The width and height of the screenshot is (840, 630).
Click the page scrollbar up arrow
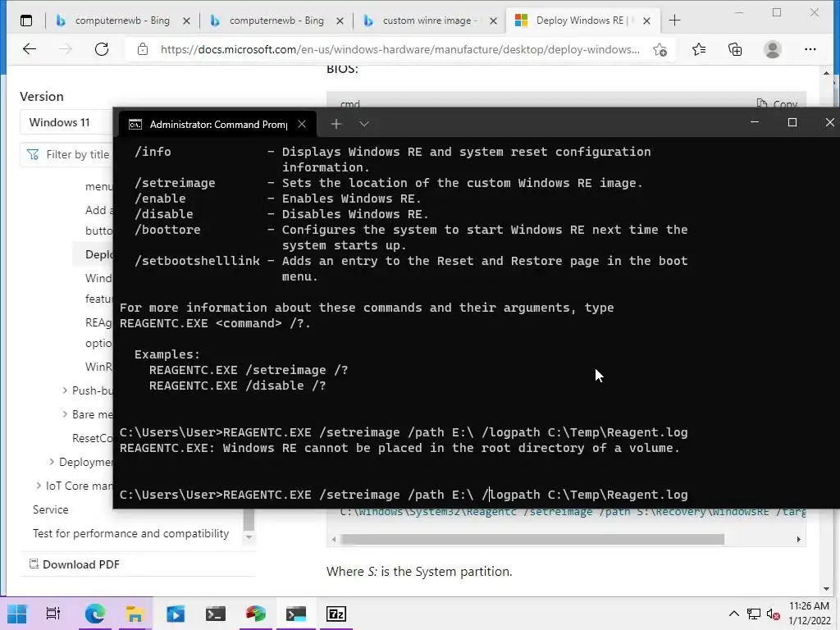[x=826, y=73]
